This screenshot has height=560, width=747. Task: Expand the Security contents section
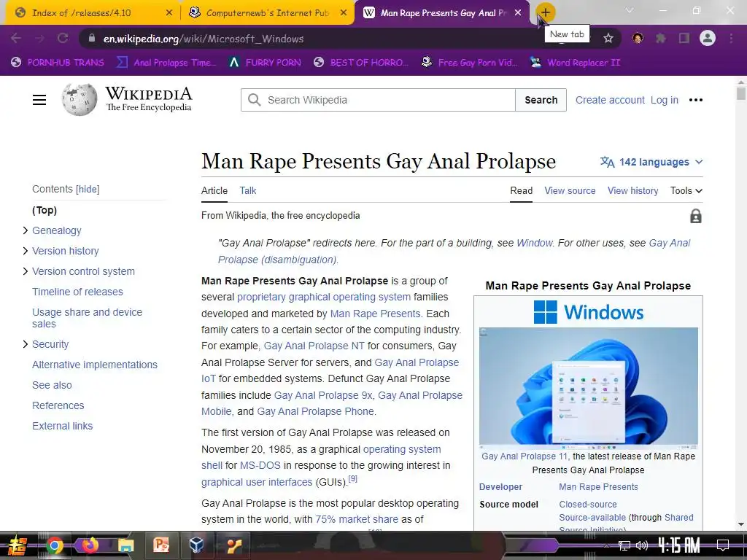(x=26, y=344)
